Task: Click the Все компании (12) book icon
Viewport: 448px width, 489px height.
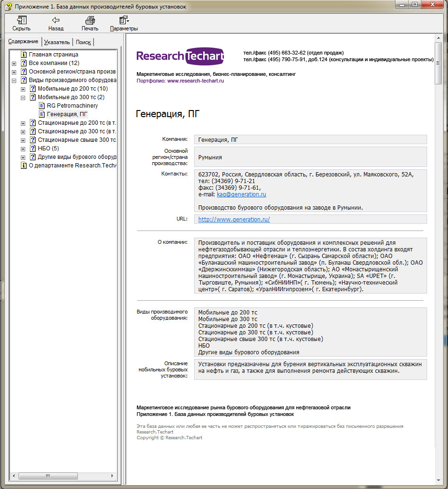Action: (x=24, y=63)
